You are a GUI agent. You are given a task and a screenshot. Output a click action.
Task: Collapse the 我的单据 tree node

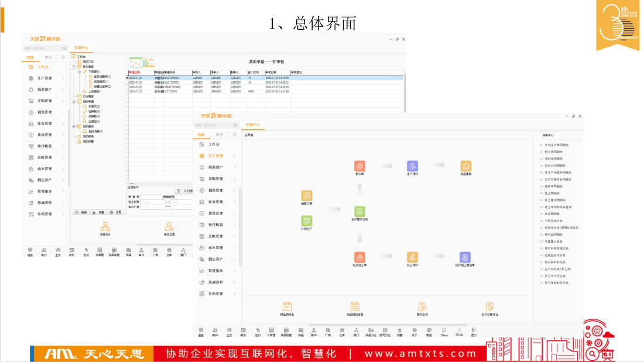(74, 101)
